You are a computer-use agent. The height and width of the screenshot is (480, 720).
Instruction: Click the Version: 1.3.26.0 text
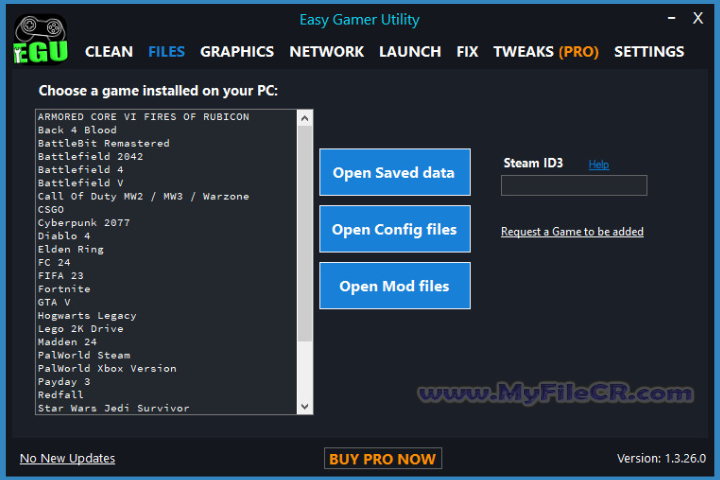661,458
